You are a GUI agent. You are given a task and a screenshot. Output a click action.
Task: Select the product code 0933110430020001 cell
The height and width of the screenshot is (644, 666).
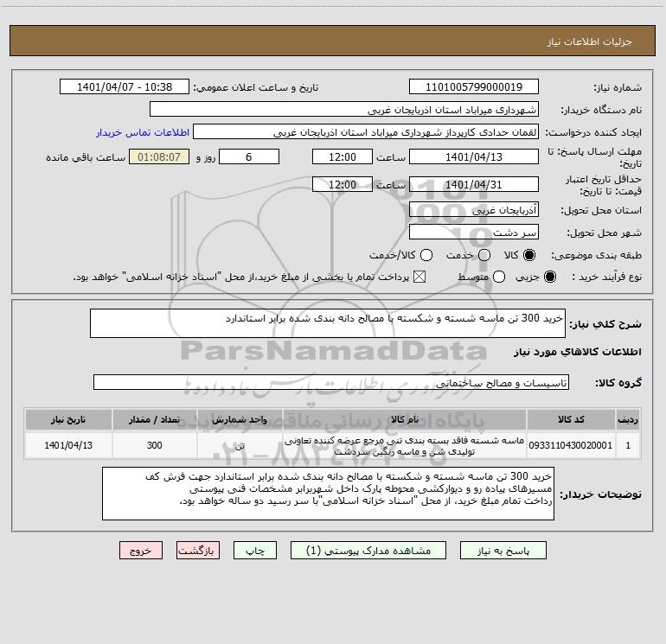coord(571,445)
